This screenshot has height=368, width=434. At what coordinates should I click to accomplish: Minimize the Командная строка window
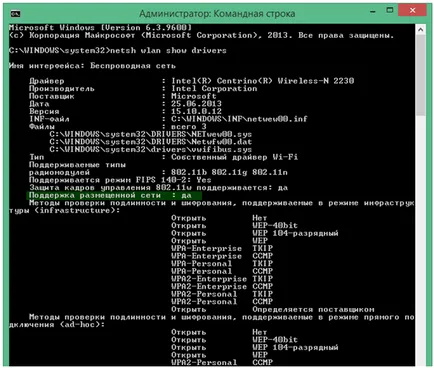[373, 11]
